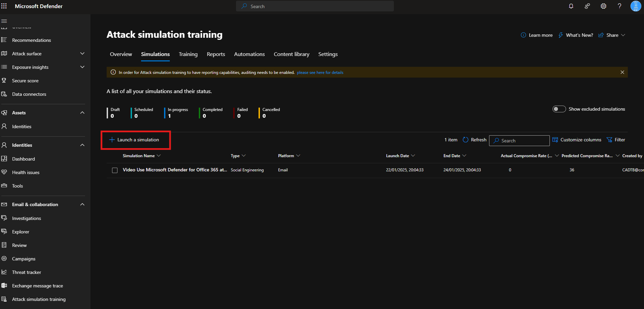Open the Launch Date column dropdown
The width and height of the screenshot is (644, 309).
point(413,156)
